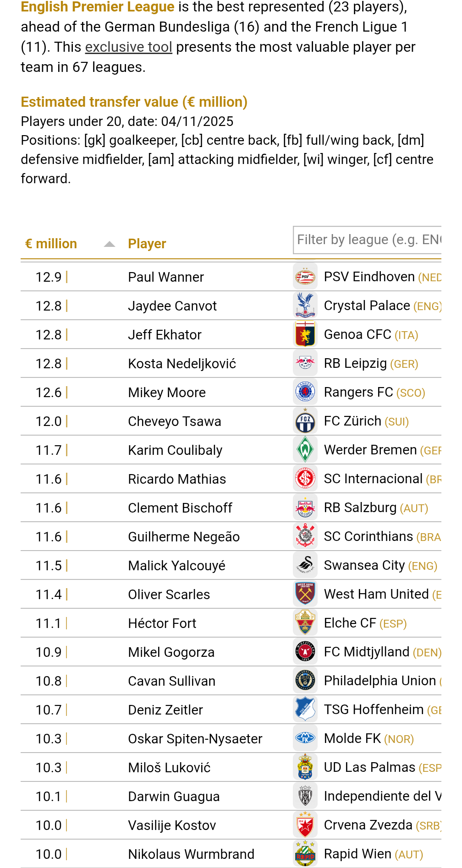Image resolution: width=462 pixels, height=868 pixels.
Task: Click the TSG Hoffenheim club crest
Action: click(305, 710)
